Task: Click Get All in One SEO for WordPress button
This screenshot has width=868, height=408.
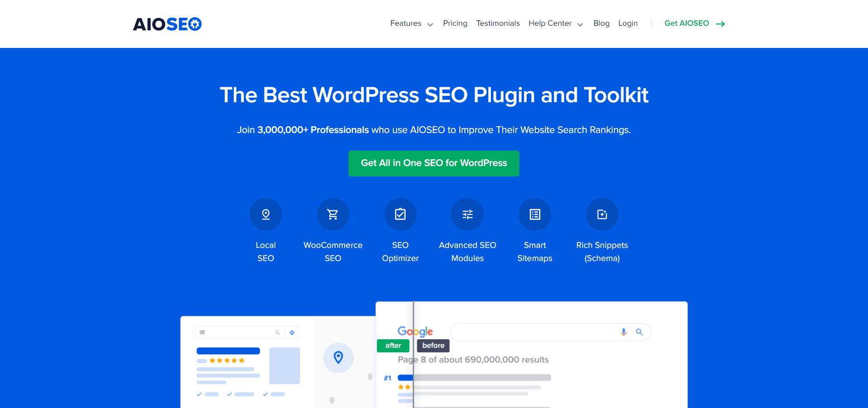Action: pyautogui.click(x=434, y=163)
